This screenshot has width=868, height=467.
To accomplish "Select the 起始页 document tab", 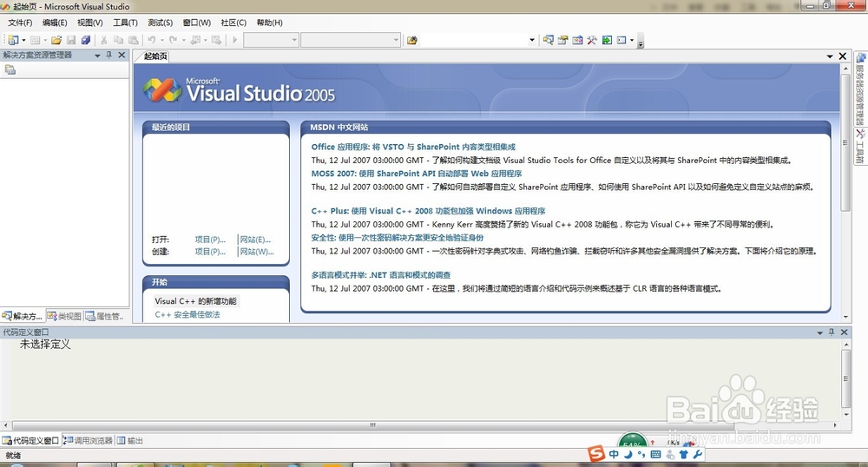I will pyautogui.click(x=155, y=56).
